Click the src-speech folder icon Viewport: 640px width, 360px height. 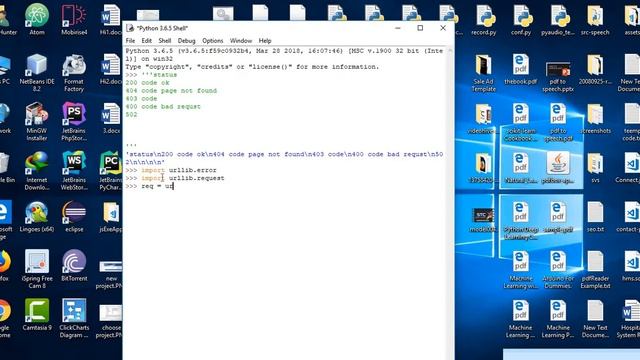[x=595, y=19]
